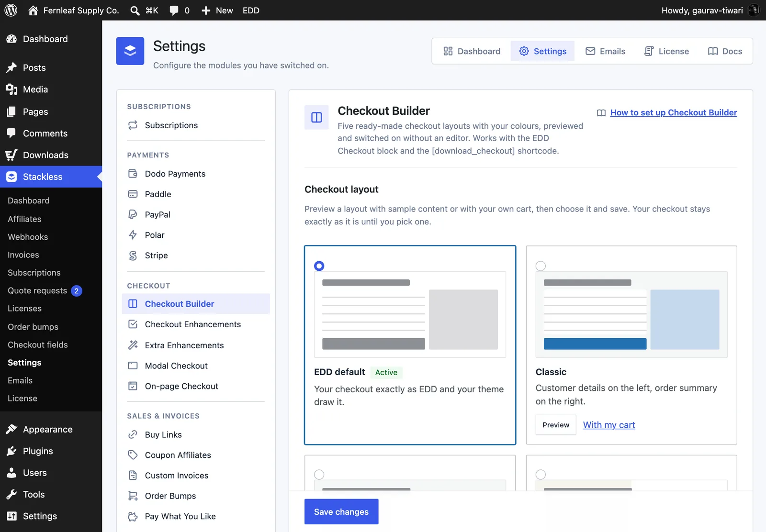Click the Extra Enhancements wand icon
Viewport: 766px width, 532px height.
(x=133, y=345)
